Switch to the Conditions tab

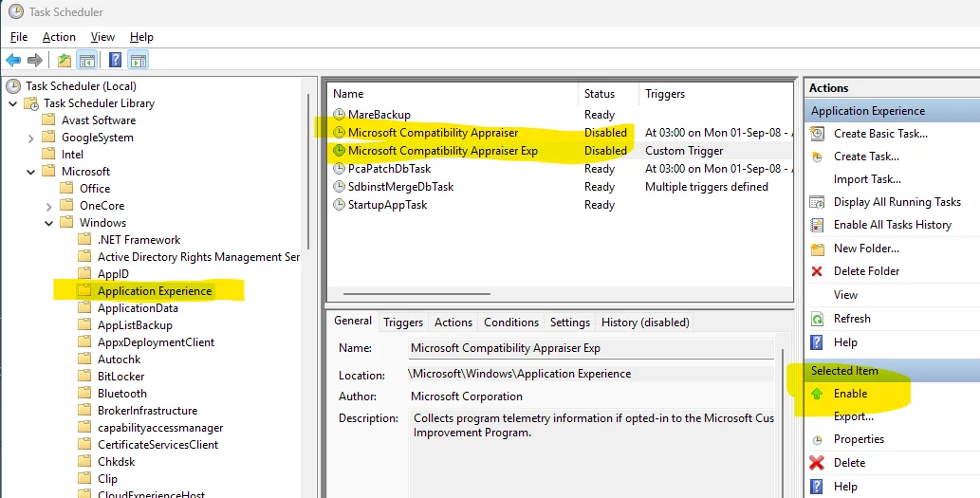(511, 323)
